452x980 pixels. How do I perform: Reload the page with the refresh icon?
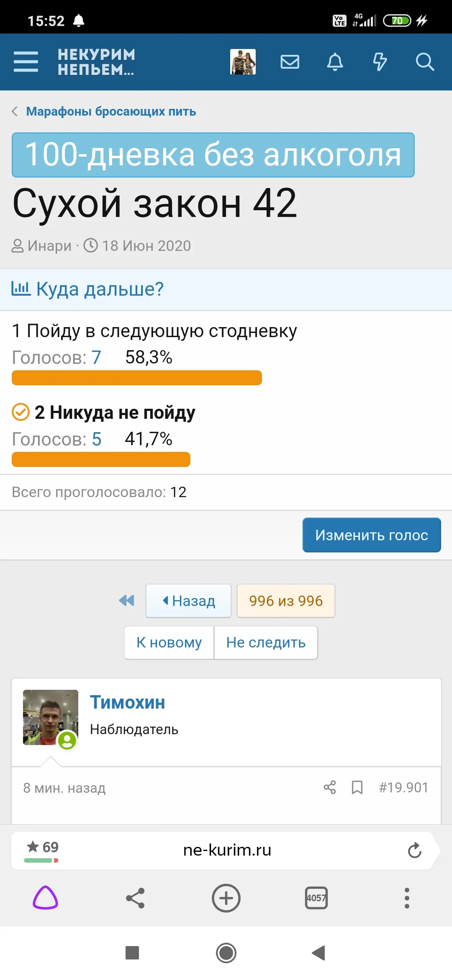pos(414,850)
